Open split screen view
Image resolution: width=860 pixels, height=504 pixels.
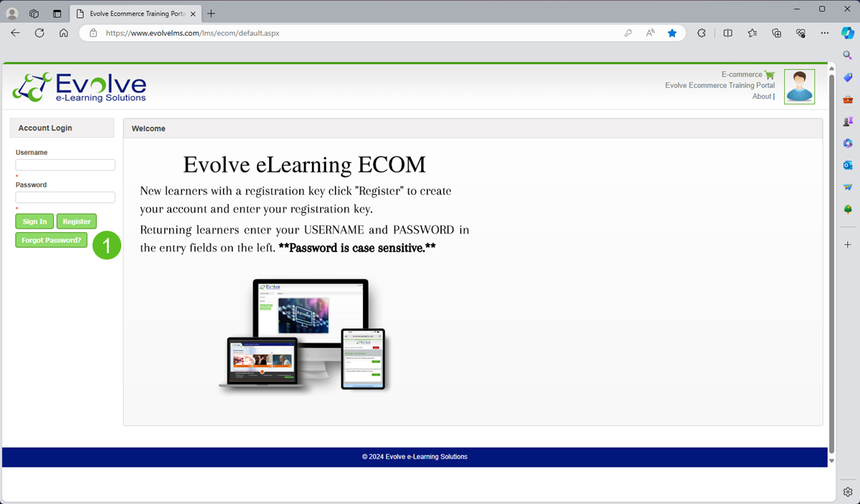[x=727, y=32]
